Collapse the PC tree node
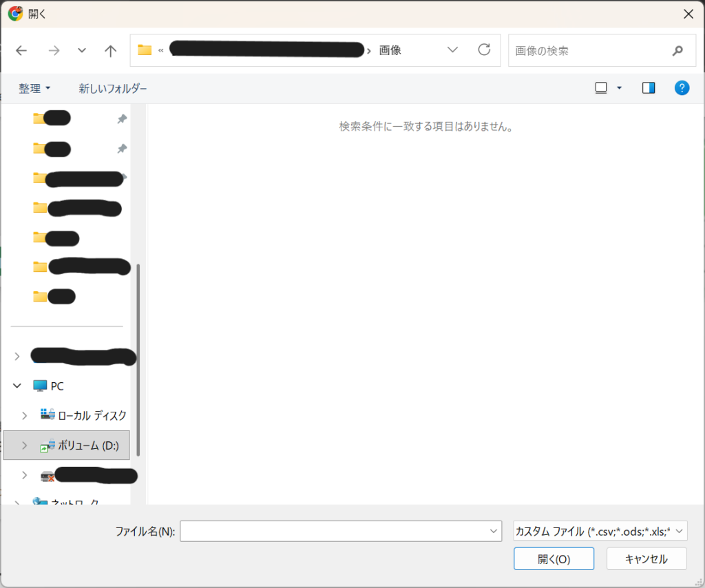705x588 pixels. tap(17, 386)
